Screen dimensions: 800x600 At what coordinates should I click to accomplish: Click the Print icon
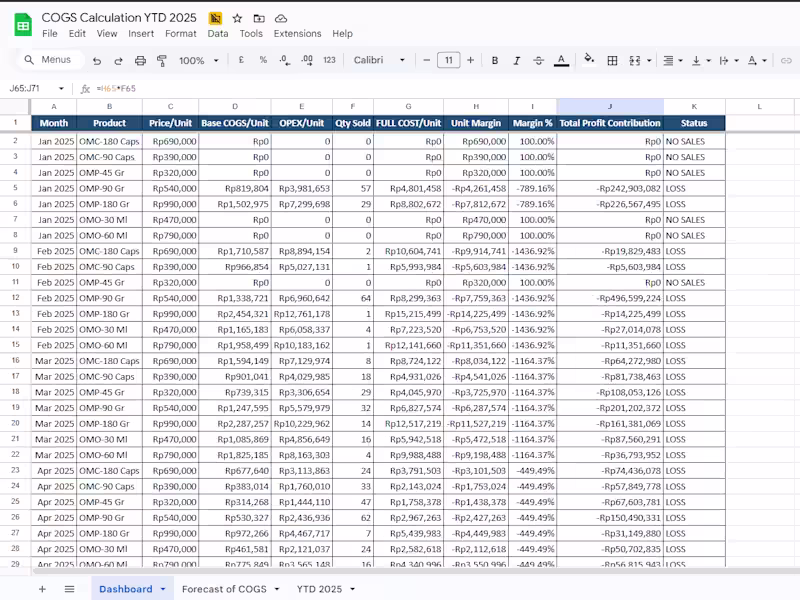140,59
